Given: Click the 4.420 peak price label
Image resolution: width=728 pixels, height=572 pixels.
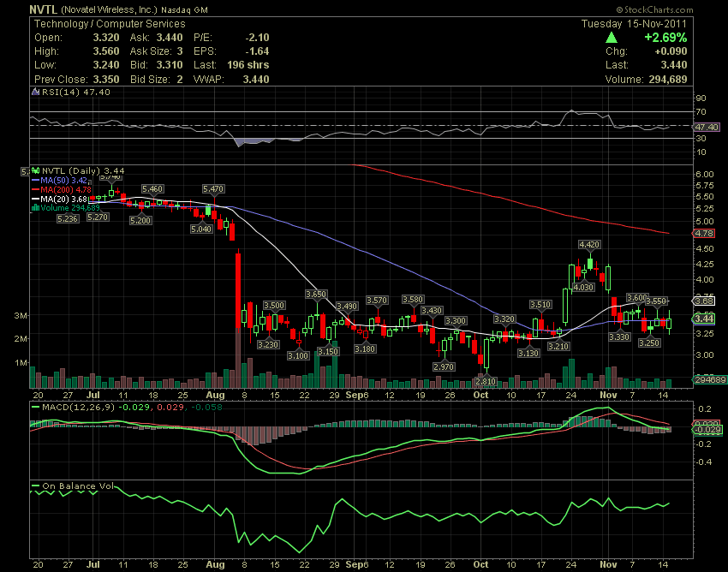Looking at the screenshot, I should (589, 244).
